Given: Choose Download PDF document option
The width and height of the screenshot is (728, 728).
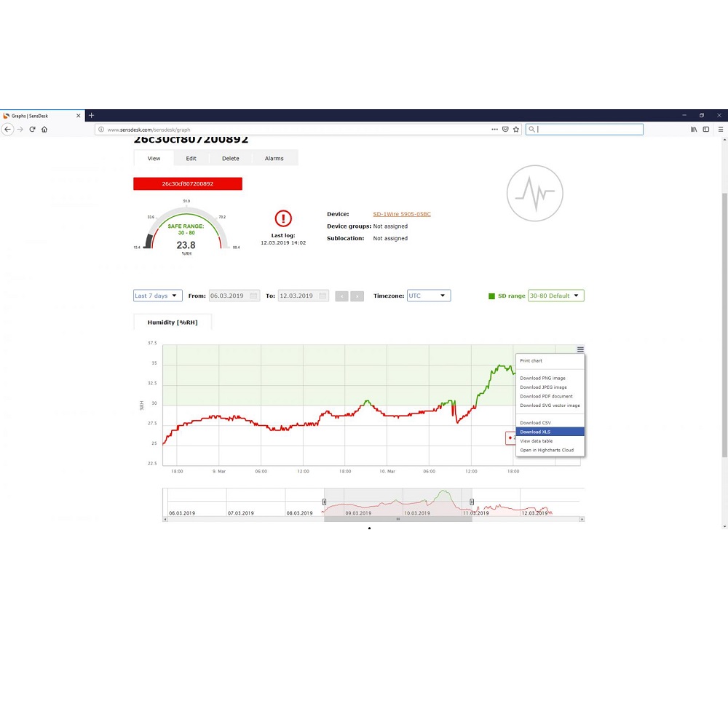Looking at the screenshot, I should (x=546, y=397).
